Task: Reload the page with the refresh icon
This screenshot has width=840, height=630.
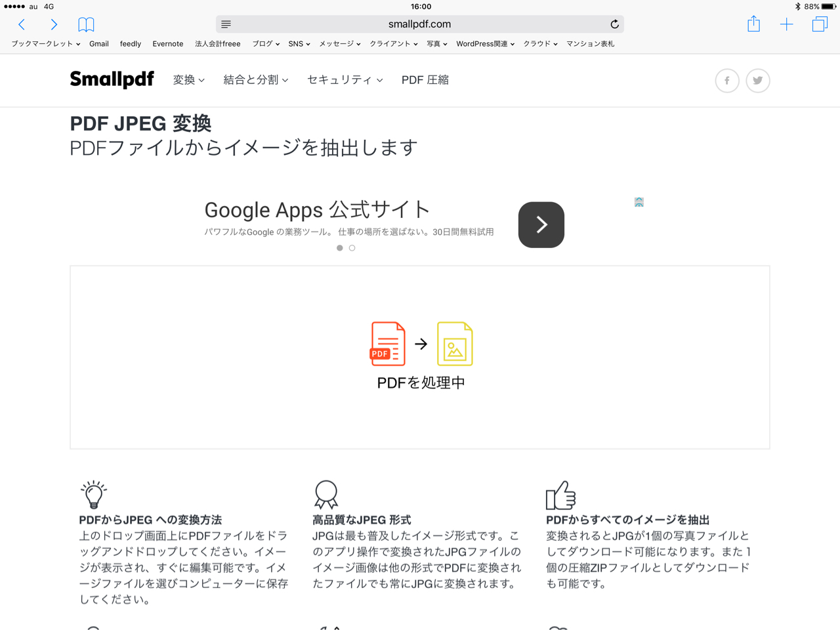Action: click(x=614, y=24)
